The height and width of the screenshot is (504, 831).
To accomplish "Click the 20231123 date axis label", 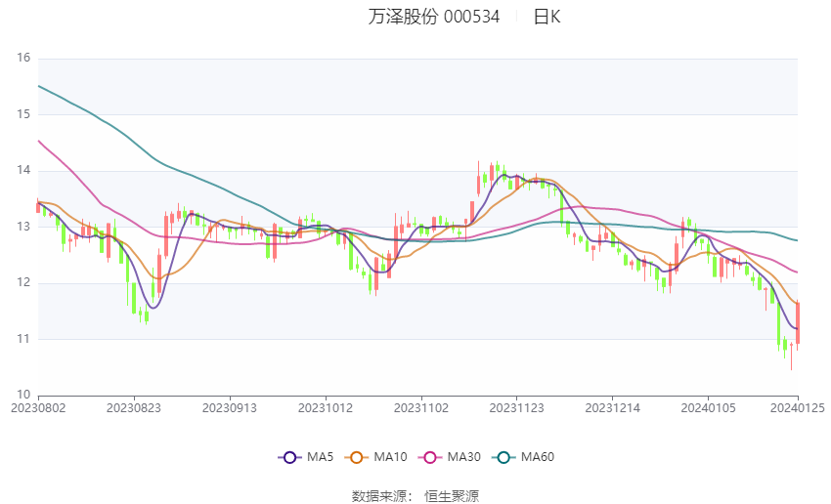I will [517, 408].
